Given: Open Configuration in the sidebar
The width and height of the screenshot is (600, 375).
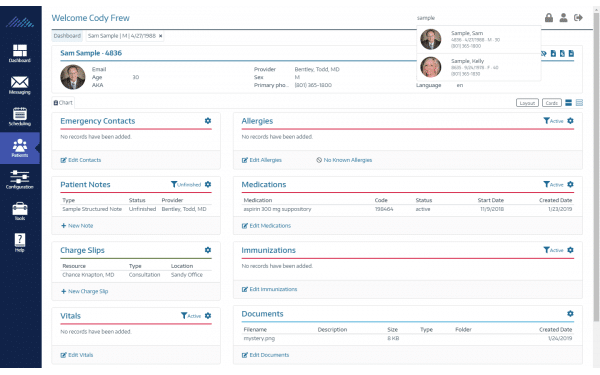Looking at the screenshot, I should (20, 180).
